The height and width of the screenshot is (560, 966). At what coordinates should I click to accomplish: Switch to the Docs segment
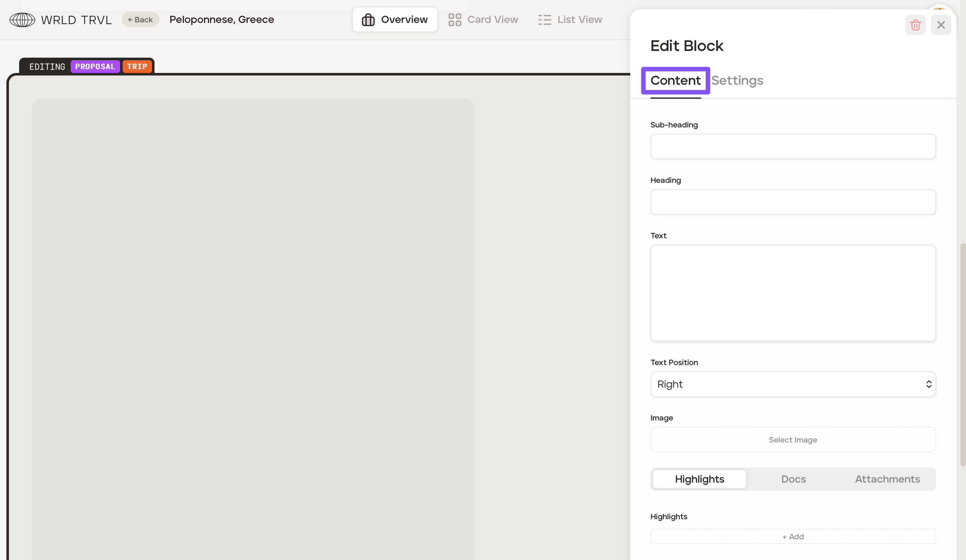tap(793, 479)
